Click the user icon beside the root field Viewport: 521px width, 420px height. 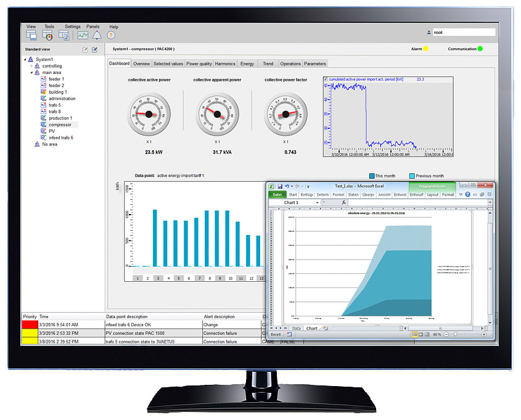429,31
